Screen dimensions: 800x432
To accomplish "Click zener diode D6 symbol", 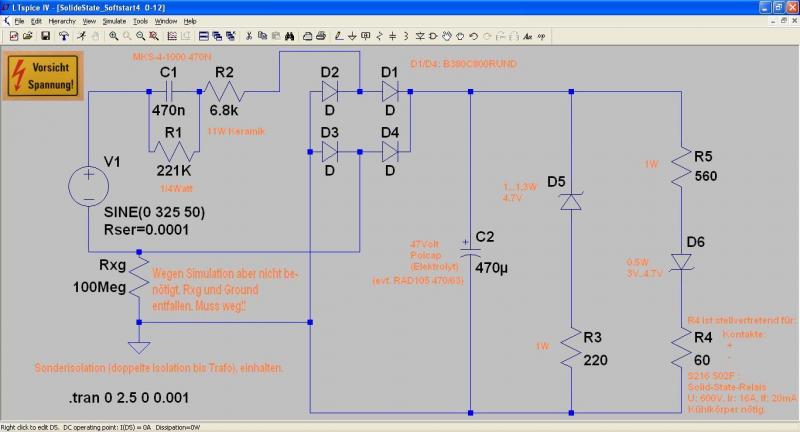I will click(x=682, y=262).
